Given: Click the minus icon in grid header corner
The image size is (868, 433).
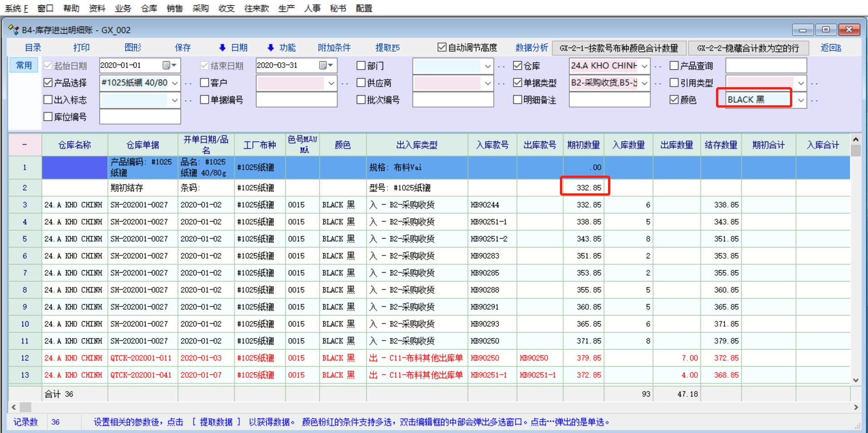Looking at the screenshot, I should point(25,145).
